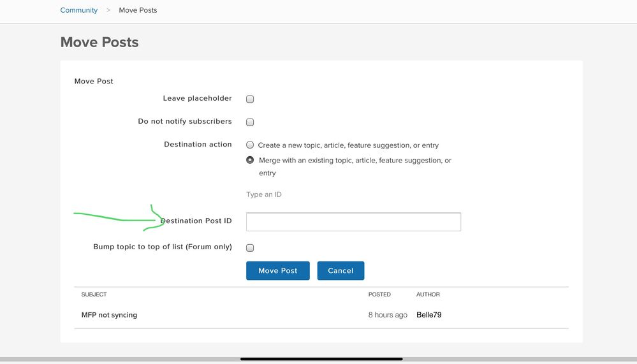This screenshot has width=637, height=364.
Task: Click the 8 hours ago timestamp
Action: (x=388, y=315)
